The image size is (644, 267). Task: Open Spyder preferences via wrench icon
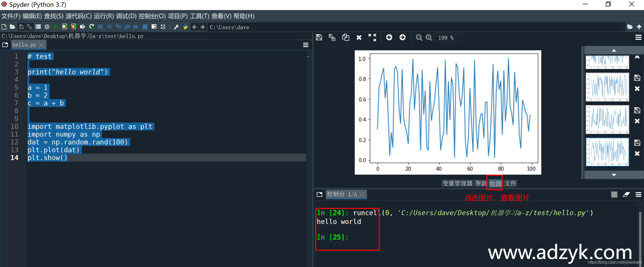[x=176, y=27]
